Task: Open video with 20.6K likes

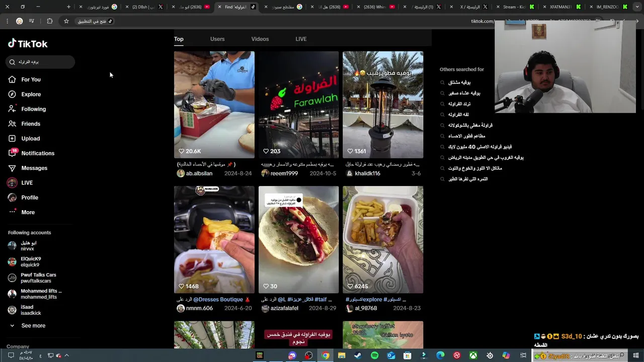Action: 214,105
